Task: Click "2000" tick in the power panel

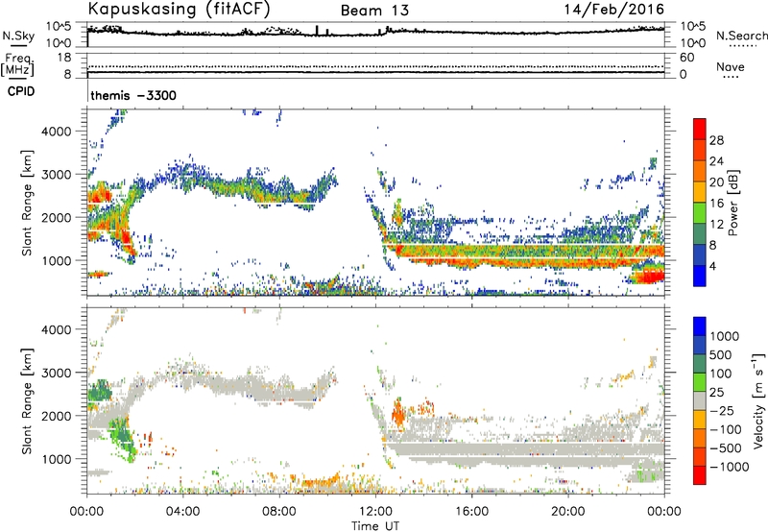Action: click(57, 217)
